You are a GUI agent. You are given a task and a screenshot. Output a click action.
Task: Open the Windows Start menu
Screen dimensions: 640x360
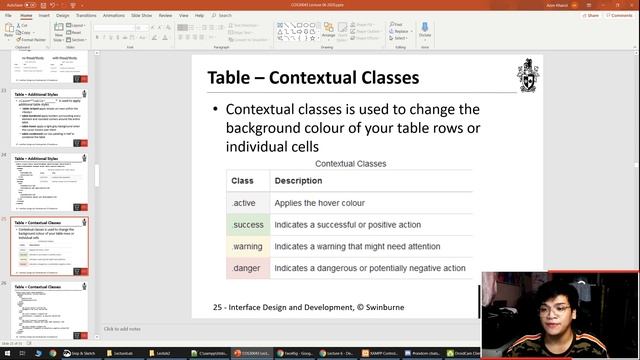pyautogui.click(x=7, y=353)
